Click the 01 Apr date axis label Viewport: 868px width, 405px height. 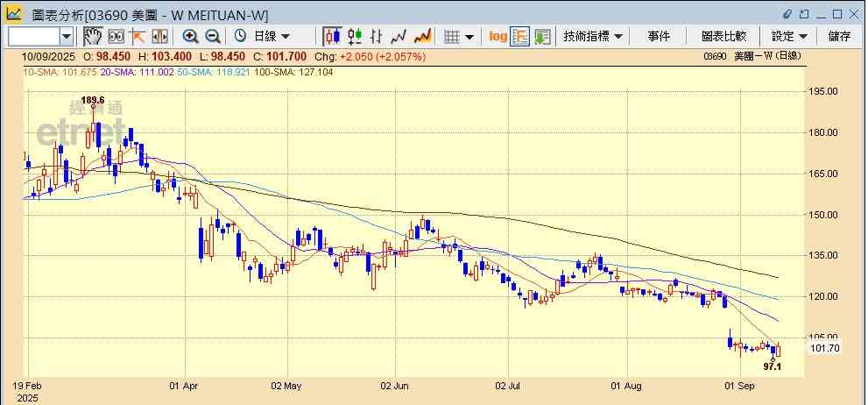click(183, 386)
